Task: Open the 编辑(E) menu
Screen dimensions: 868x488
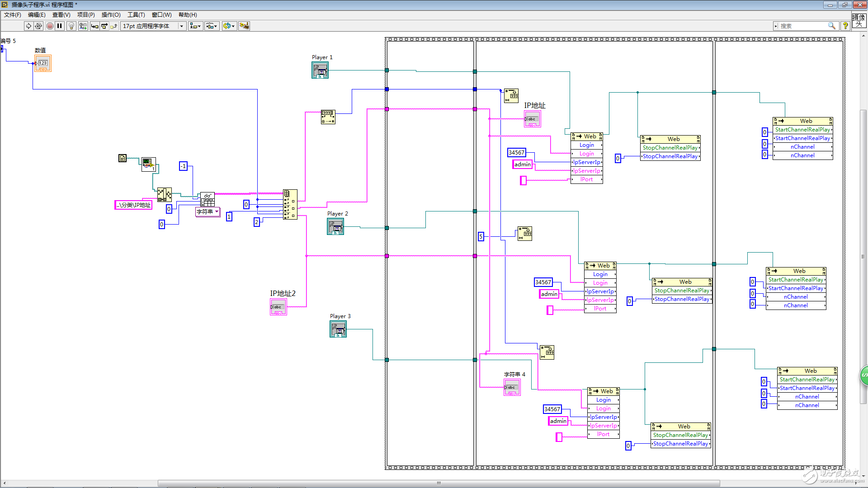Action: tap(37, 15)
